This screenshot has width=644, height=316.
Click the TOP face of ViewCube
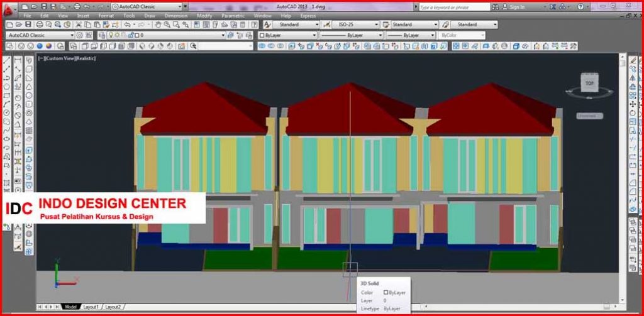pyautogui.click(x=589, y=84)
